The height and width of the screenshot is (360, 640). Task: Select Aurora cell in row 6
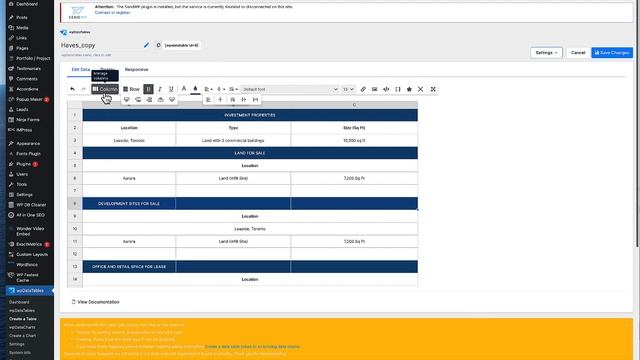129,178
